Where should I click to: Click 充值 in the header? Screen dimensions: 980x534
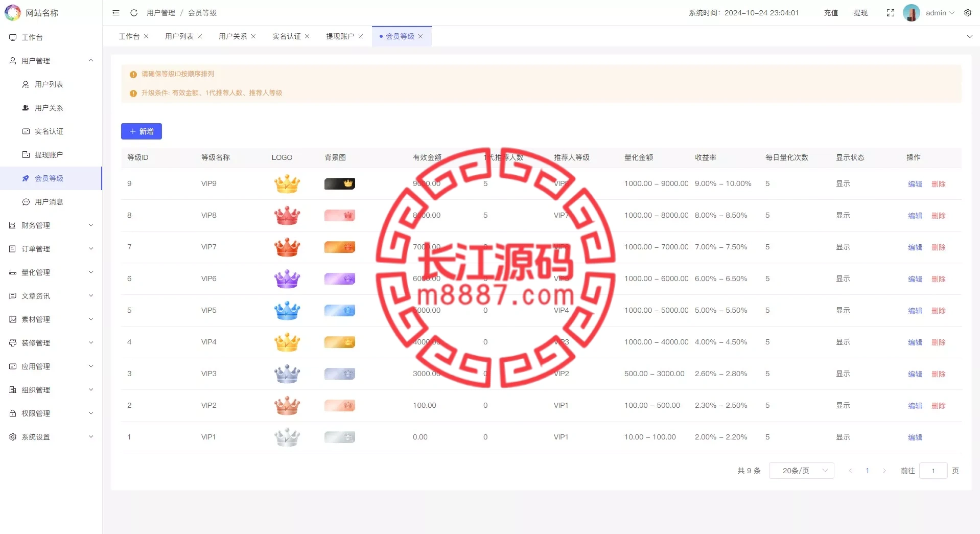pyautogui.click(x=831, y=13)
